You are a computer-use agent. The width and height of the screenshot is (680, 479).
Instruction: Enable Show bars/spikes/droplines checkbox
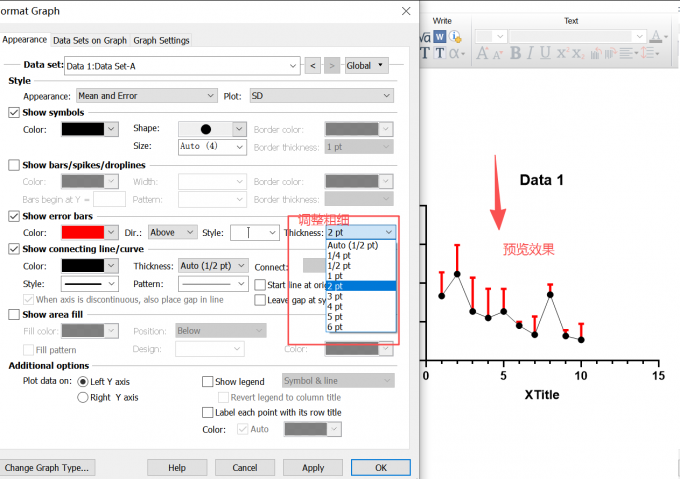point(14,164)
